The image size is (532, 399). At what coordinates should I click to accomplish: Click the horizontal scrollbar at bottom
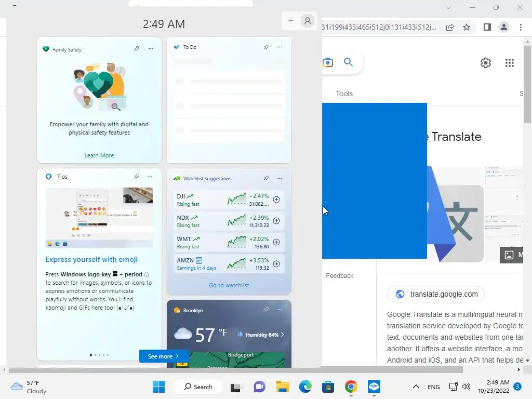click(x=236, y=370)
